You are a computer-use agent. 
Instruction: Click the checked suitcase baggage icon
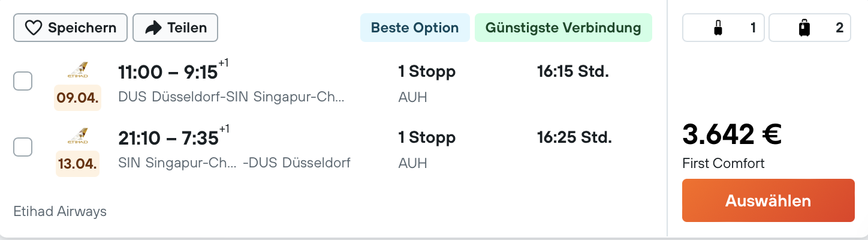click(x=804, y=28)
